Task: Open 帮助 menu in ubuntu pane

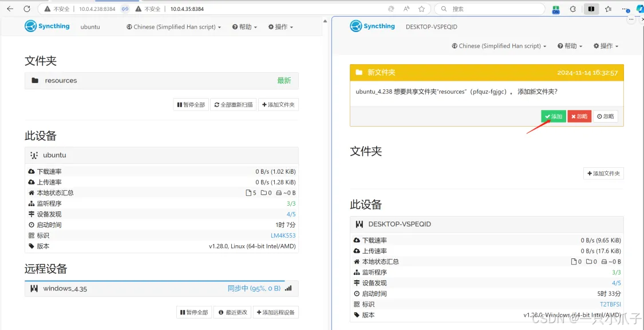Action: [x=245, y=27]
